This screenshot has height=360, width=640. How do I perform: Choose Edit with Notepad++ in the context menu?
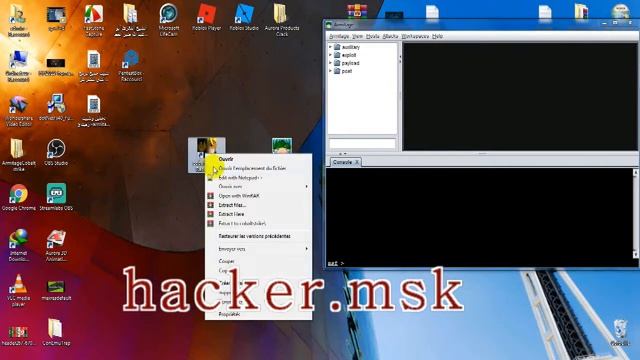point(258,178)
